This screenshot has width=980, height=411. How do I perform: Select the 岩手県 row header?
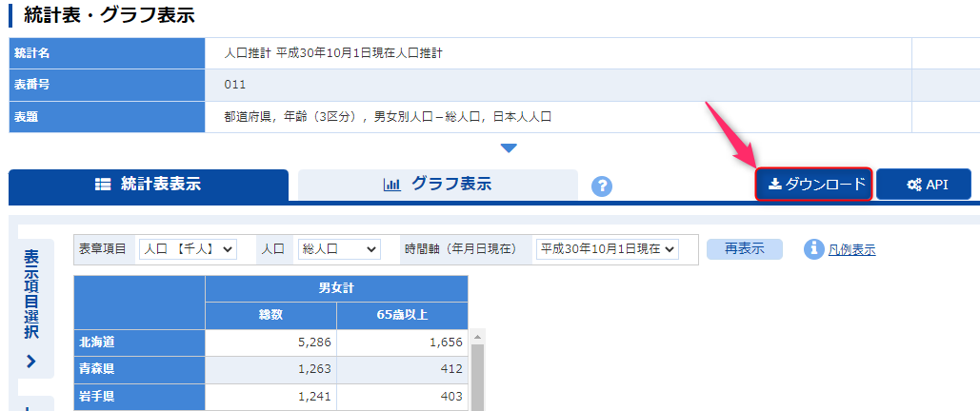pos(139,396)
